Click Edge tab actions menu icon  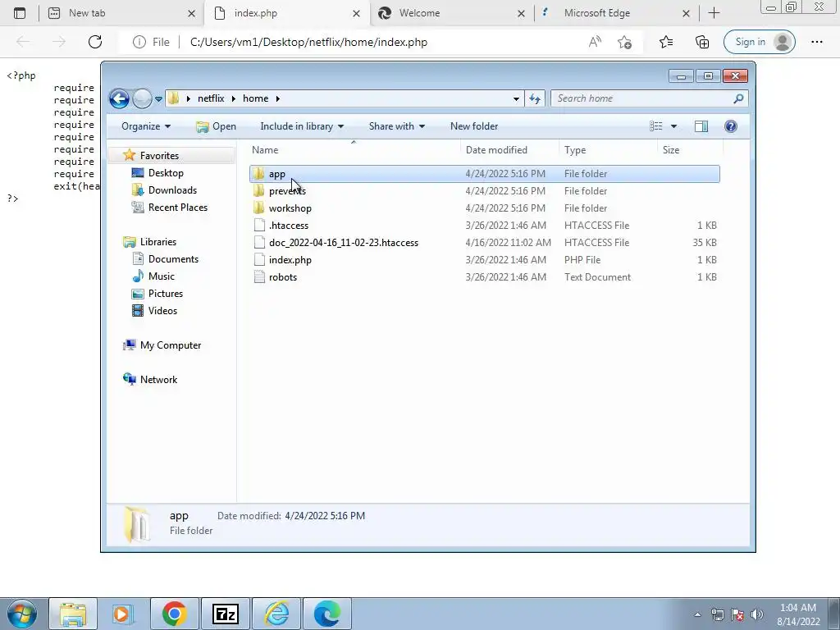tap(20, 13)
